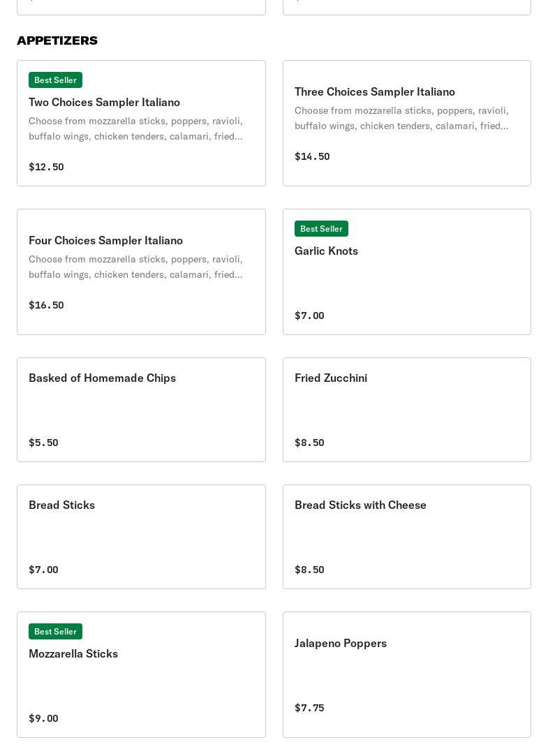Click the $12.50 price on Two Choices Sampler
548x756 pixels.
46,167
